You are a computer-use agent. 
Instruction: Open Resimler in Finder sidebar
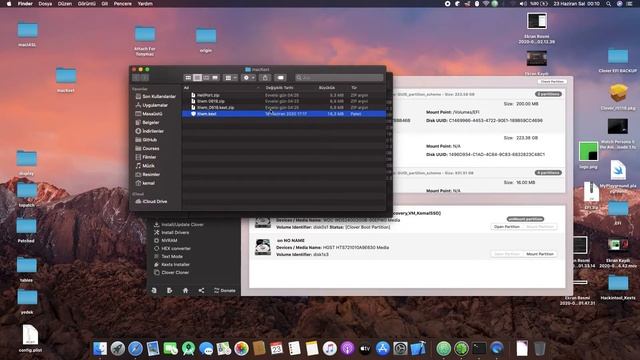coord(147,174)
